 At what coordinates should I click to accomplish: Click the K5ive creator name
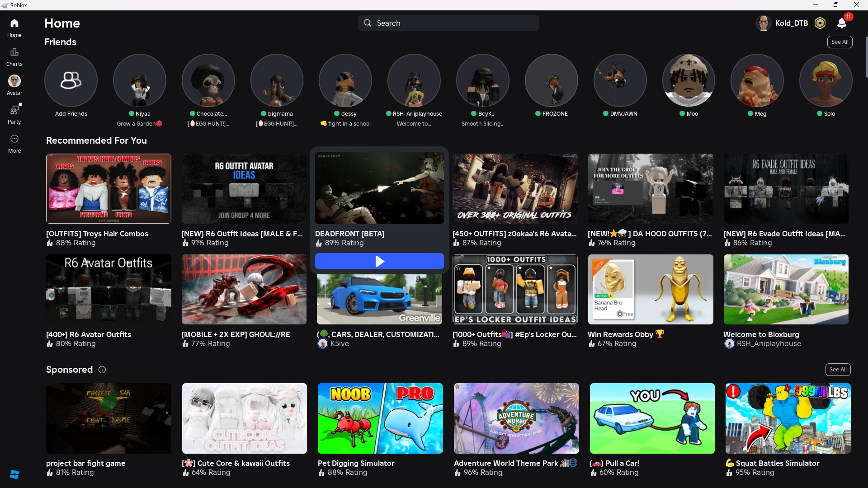pyautogui.click(x=340, y=344)
